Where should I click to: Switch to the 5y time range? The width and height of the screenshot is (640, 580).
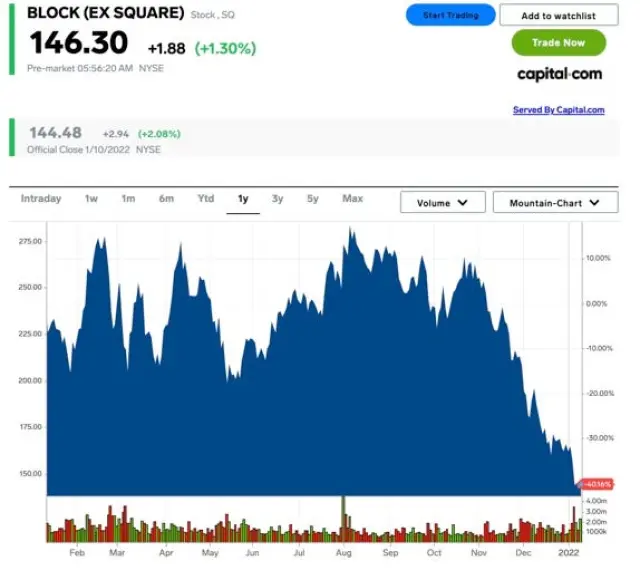(313, 199)
